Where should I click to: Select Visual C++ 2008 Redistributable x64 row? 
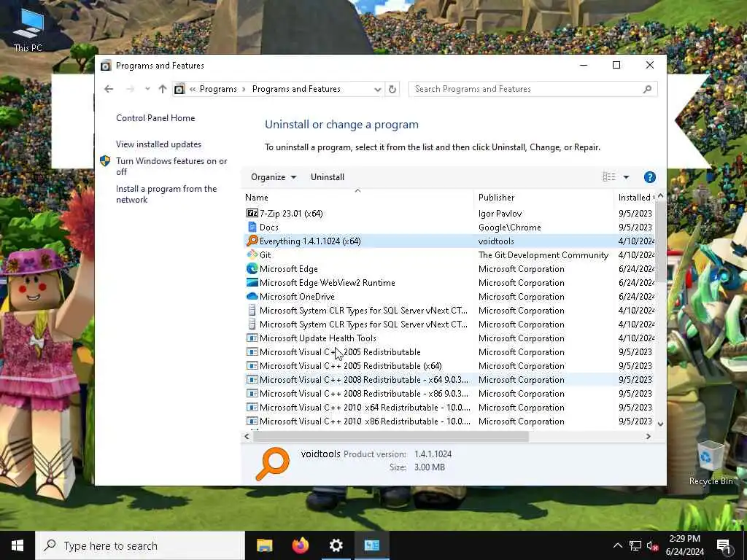448,379
